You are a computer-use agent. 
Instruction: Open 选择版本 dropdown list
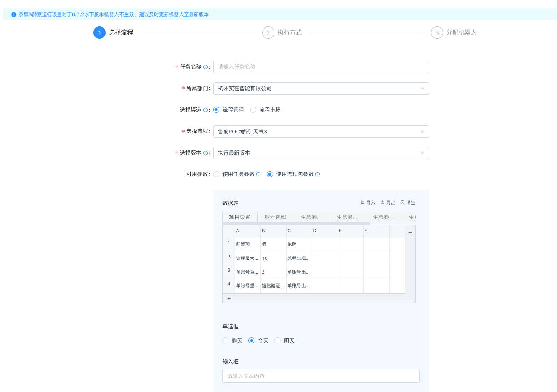pos(320,153)
